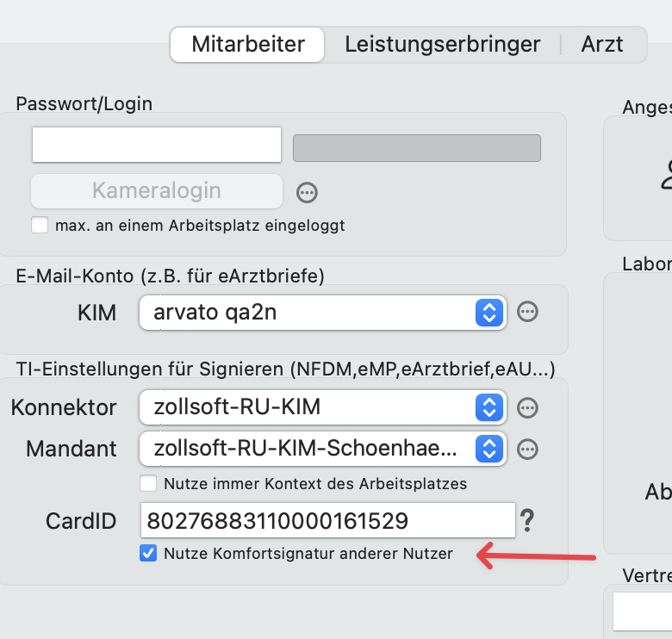Open the Mandant dropdown list

pos(323,449)
